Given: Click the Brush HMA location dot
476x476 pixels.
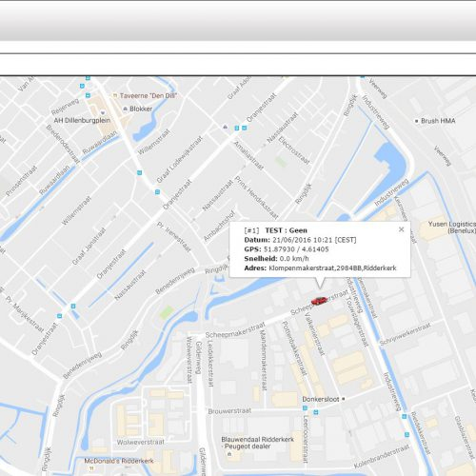Looking at the screenshot, I should click(x=416, y=121).
